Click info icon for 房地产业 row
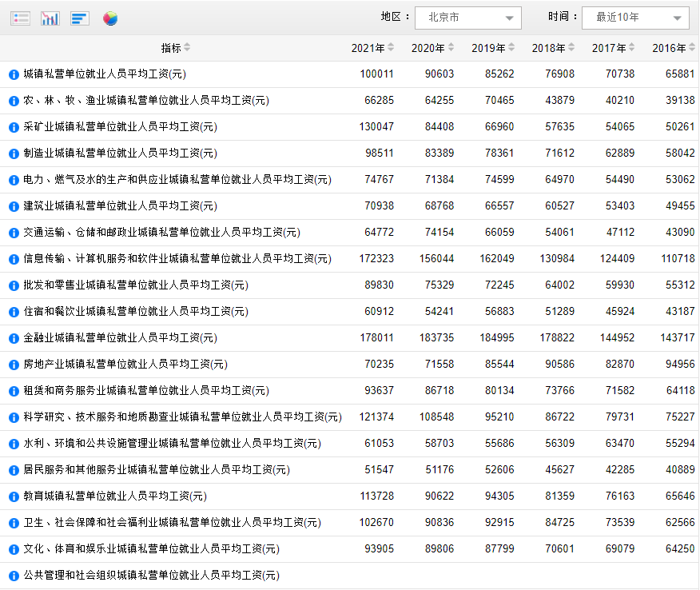 coord(14,365)
